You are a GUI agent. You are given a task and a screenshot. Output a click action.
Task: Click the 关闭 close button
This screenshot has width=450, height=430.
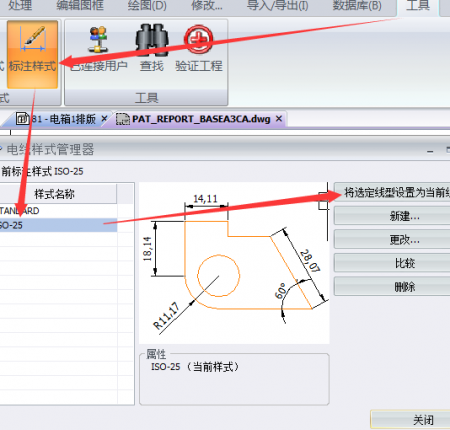(410, 420)
